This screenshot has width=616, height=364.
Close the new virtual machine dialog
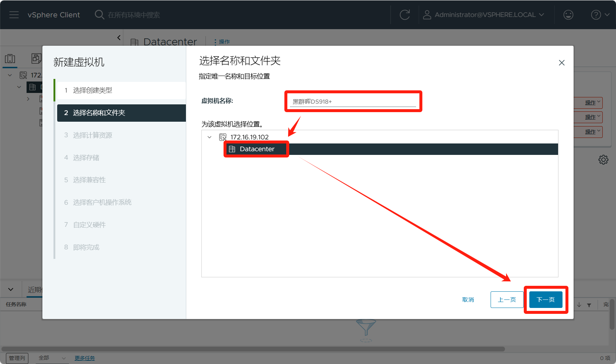[x=561, y=63]
